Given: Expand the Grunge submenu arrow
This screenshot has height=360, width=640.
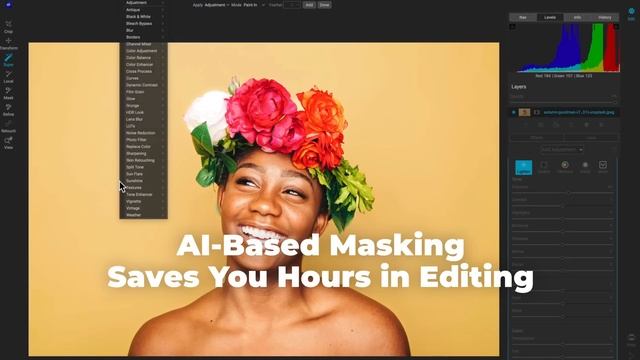Looking at the screenshot, I should 163,106.
